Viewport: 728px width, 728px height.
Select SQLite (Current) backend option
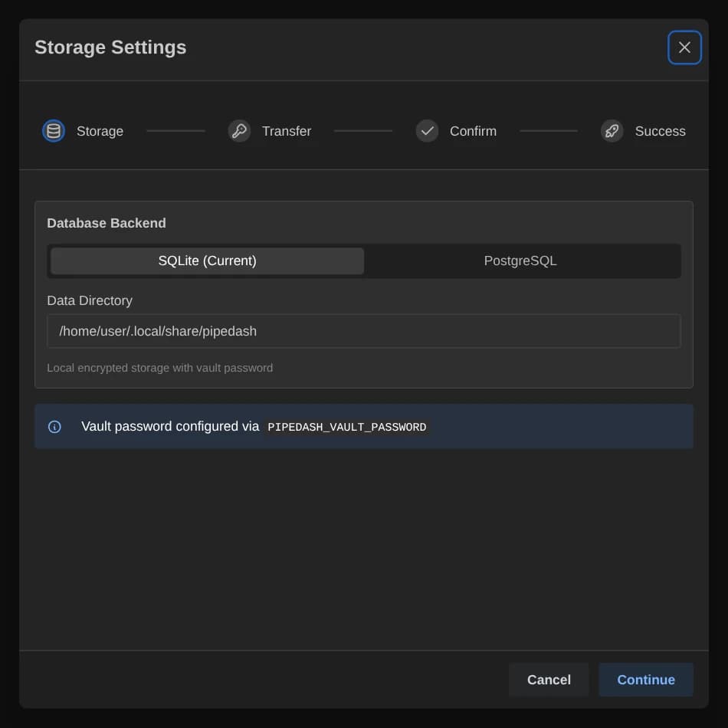tap(207, 261)
